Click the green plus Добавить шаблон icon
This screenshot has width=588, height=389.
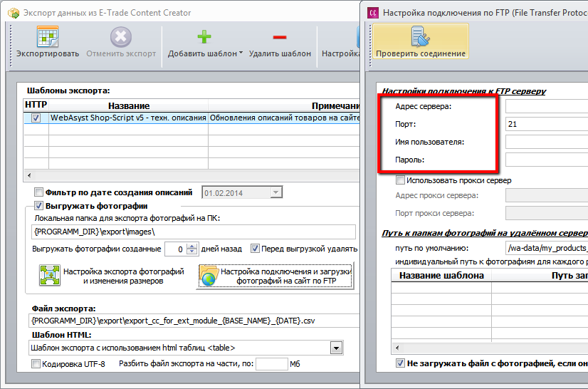(204, 37)
